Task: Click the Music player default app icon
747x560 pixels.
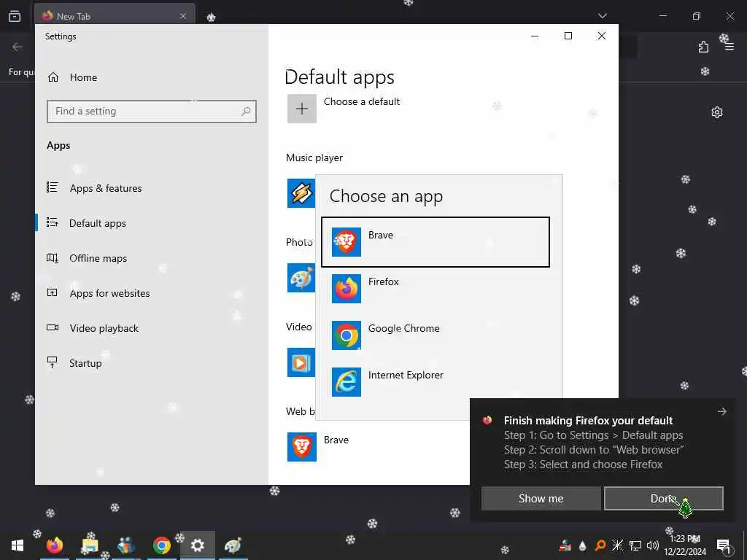Action: click(x=301, y=192)
